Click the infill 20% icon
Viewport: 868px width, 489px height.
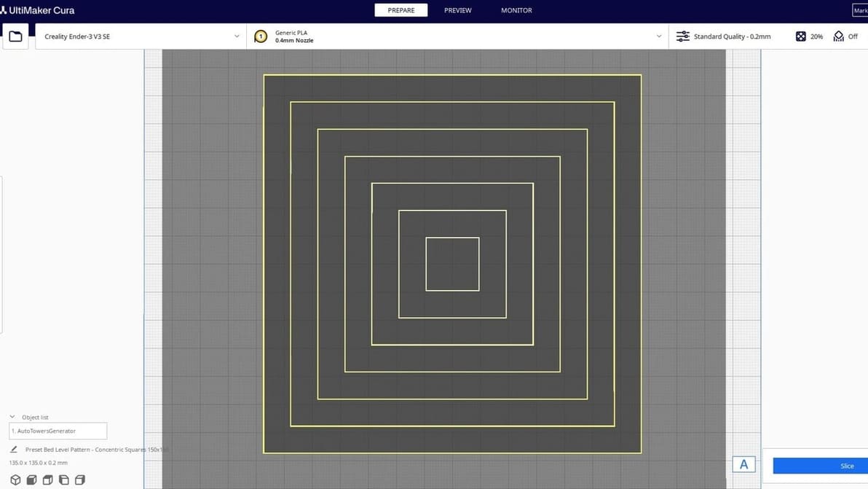(801, 36)
